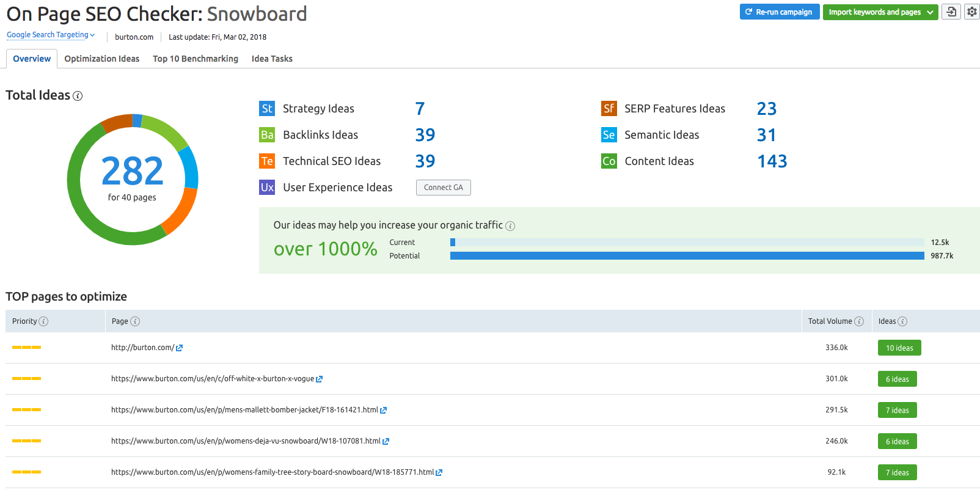Switch to Optimization Ideas tab

102,59
